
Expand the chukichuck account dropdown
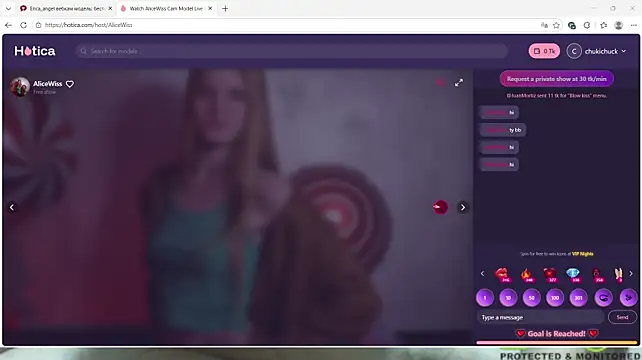coord(605,51)
